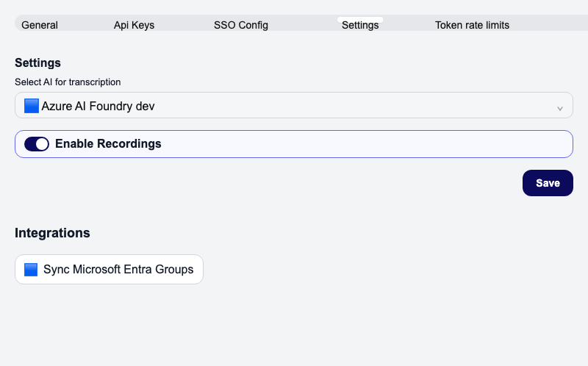Click the Sync Microsoft Entra Groups button
This screenshot has height=366, width=588.
118,270
